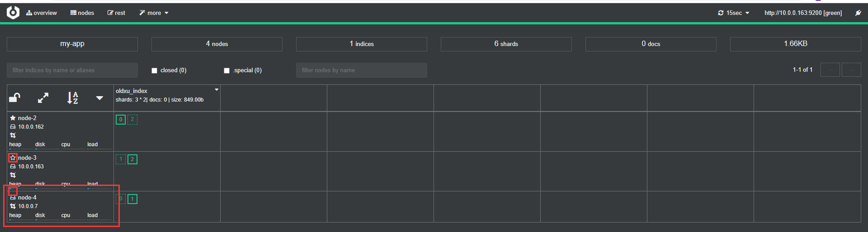This screenshot has width=868, height=232.
Task: Go to previous page of indices
Action: click(830, 70)
